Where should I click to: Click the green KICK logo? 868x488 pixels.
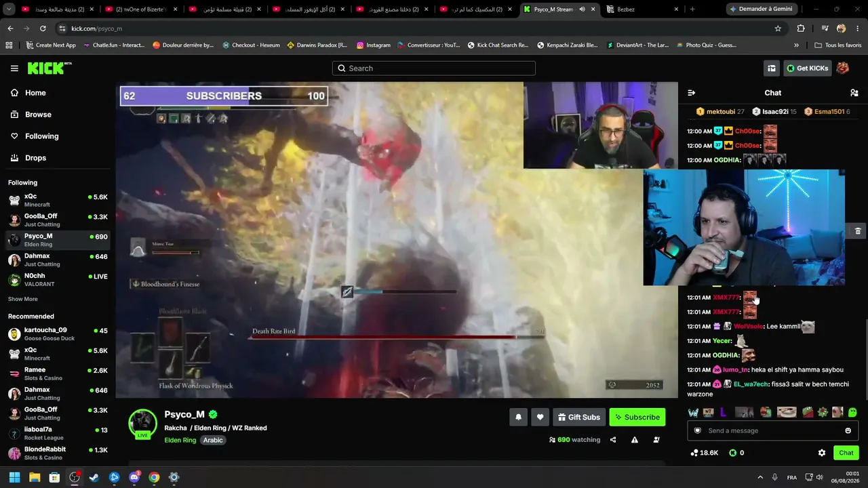click(49, 68)
